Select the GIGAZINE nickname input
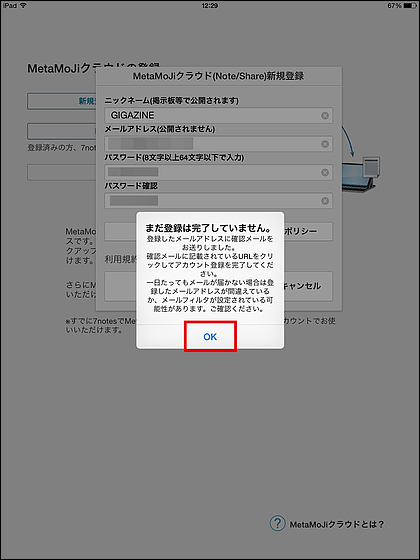The width and height of the screenshot is (420, 560). point(219,116)
